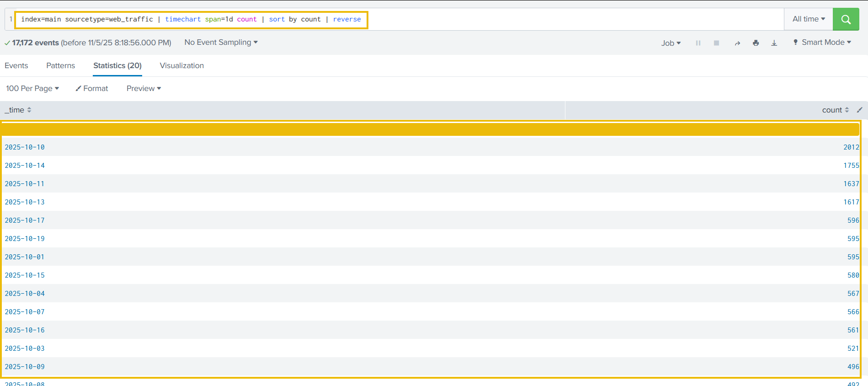
Task: Change the 100 Per Page setting
Action: tap(32, 88)
